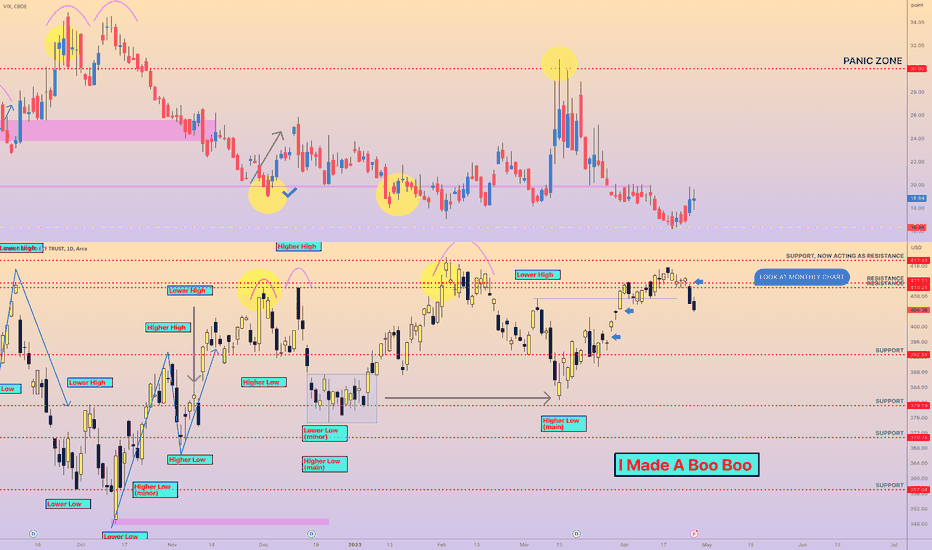Click the red 404.36 last price label
Screen dimensions: 932x550
pos(917,310)
